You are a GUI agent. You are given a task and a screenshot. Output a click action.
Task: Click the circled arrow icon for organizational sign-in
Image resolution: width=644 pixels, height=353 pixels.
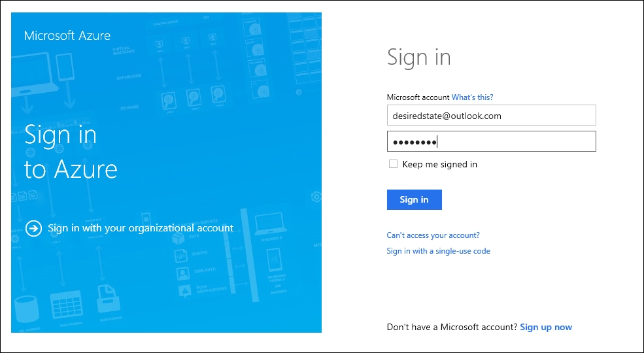pyautogui.click(x=33, y=228)
